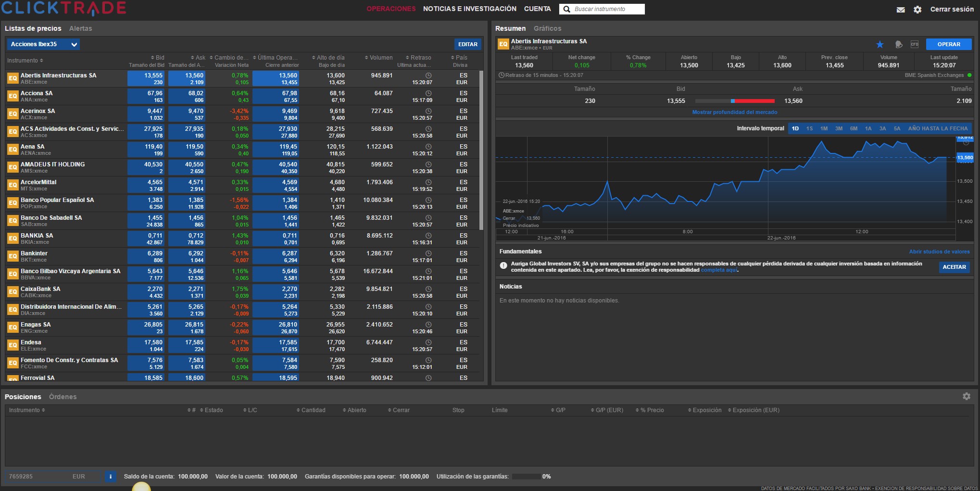Open positions panel settings gear
This screenshot has width=980, height=491.
(967, 396)
